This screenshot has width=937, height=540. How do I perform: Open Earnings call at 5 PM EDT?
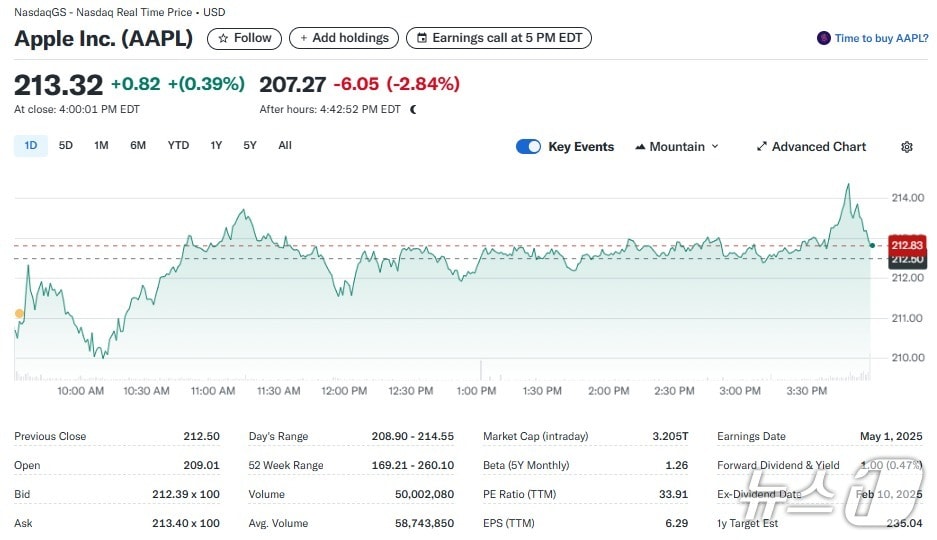point(498,38)
